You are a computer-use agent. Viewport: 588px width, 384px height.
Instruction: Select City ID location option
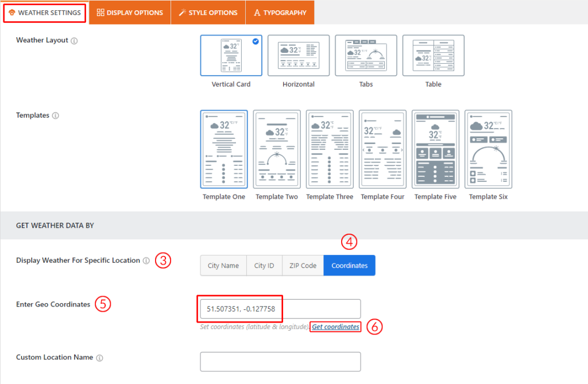coord(264,266)
